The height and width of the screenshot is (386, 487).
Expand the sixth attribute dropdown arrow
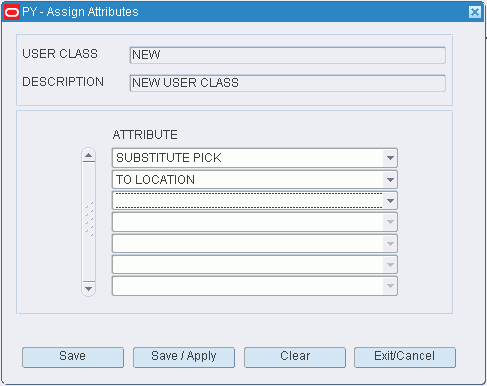tap(390, 265)
